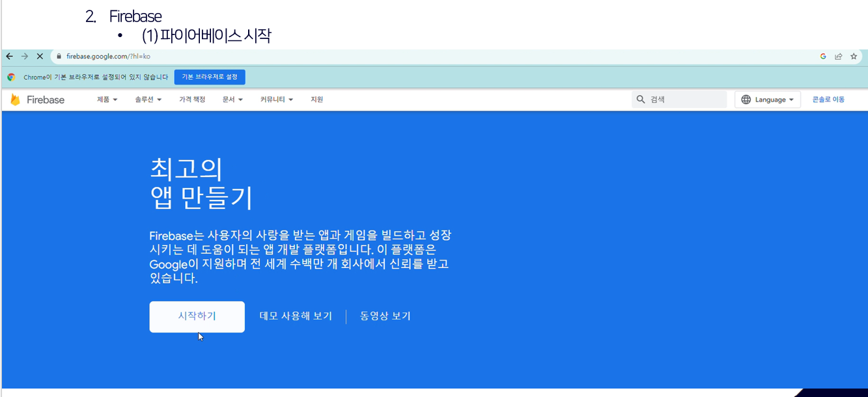Click the firebase.google.com address bar URL
This screenshot has width=868, height=397.
coord(109,57)
